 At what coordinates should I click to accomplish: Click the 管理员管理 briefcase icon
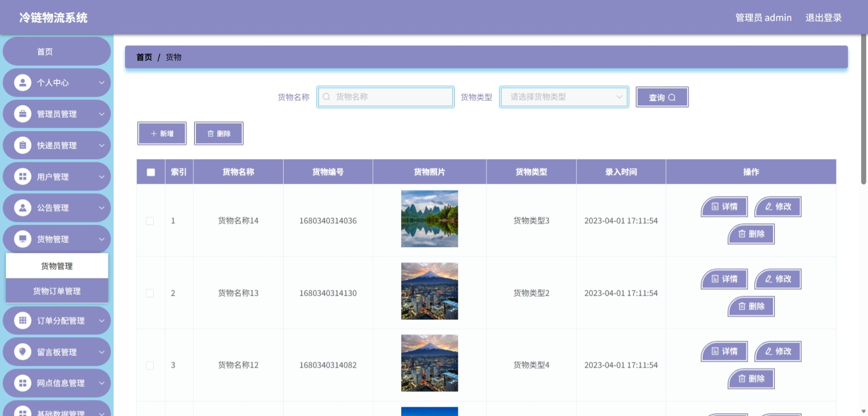(23, 114)
